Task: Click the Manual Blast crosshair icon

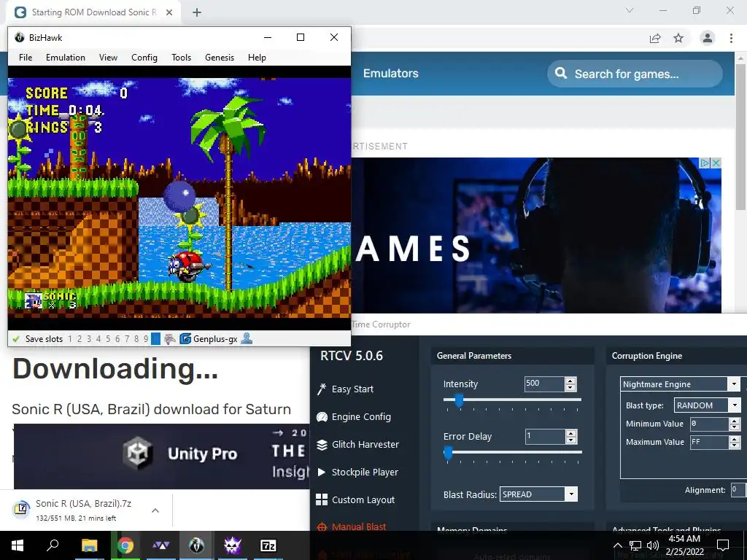Action: pos(322,526)
